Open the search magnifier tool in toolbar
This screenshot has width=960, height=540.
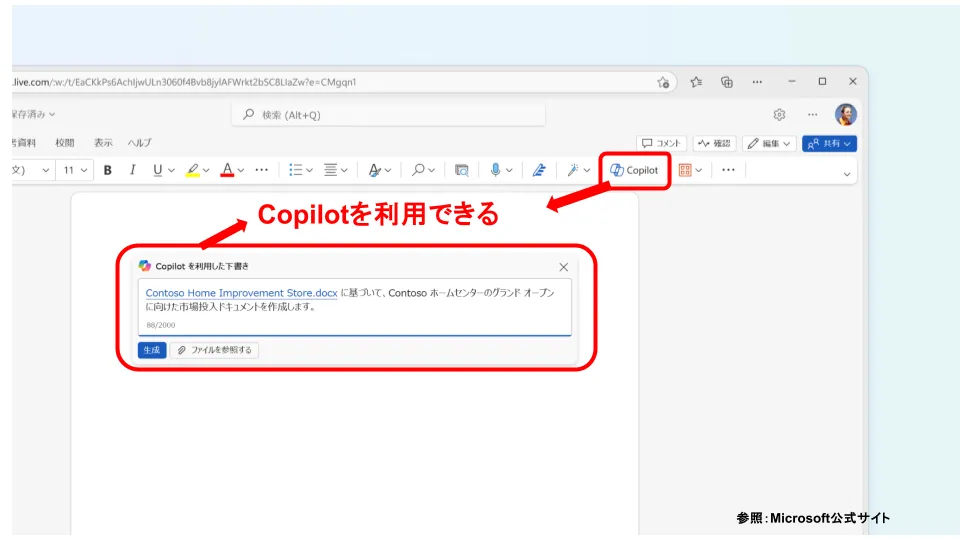pos(418,170)
